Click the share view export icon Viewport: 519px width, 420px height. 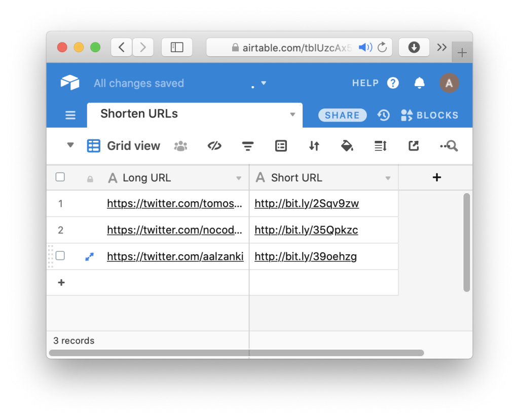pyautogui.click(x=414, y=146)
